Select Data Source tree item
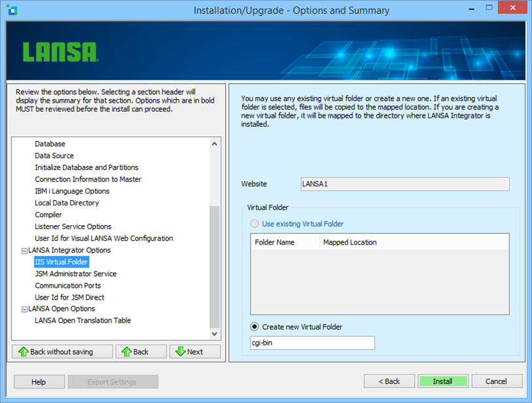This screenshot has height=403, width=532. coord(54,156)
